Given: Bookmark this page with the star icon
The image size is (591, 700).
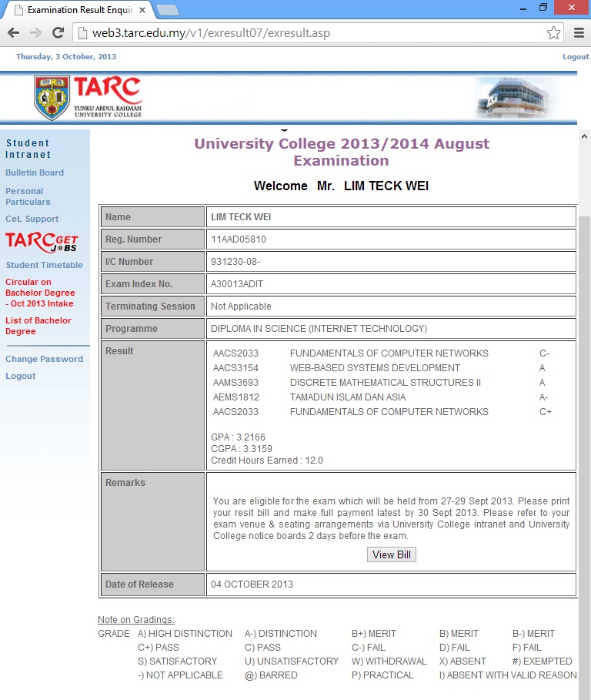Looking at the screenshot, I should click(553, 32).
